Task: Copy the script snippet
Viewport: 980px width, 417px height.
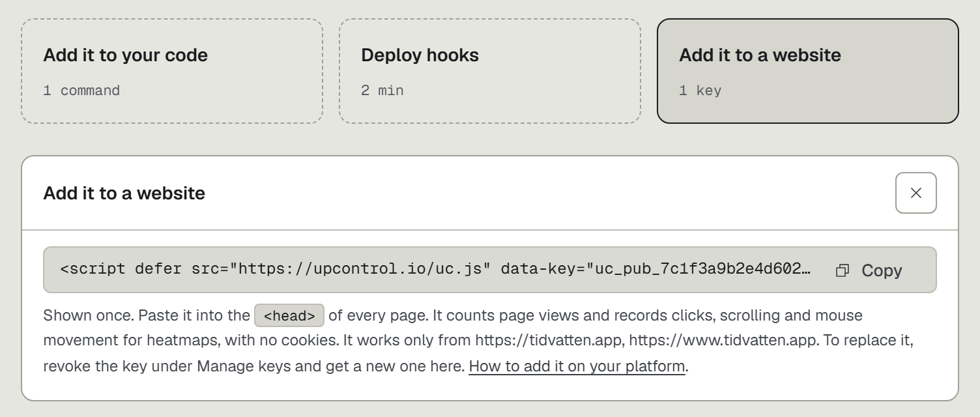Action: (x=869, y=270)
